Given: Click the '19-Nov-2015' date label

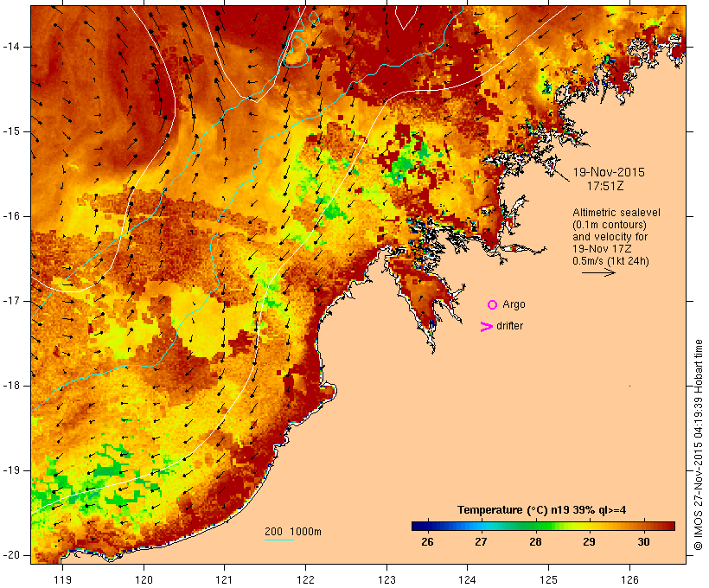Looking at the screenshot, I should click(x=609, y=172).
